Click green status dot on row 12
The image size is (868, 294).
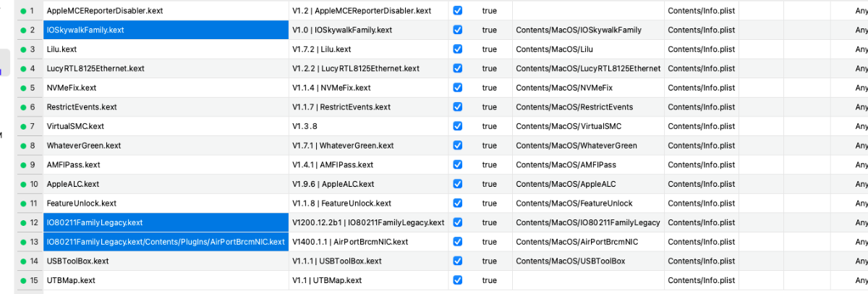point(24,222)
